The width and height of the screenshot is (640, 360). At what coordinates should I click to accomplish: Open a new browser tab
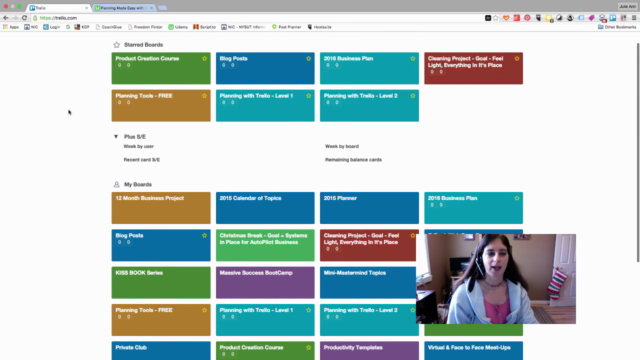tap(162, 8)
